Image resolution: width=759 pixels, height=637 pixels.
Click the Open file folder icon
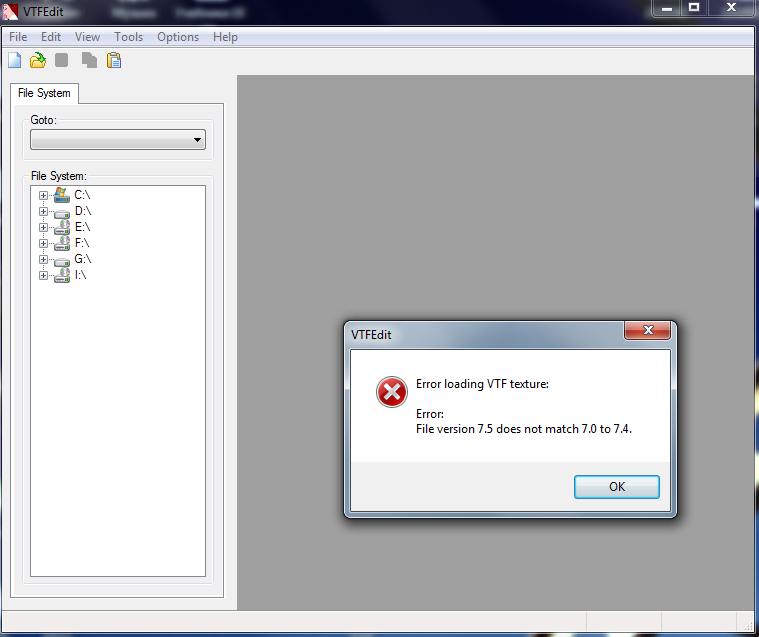[38, 61]
